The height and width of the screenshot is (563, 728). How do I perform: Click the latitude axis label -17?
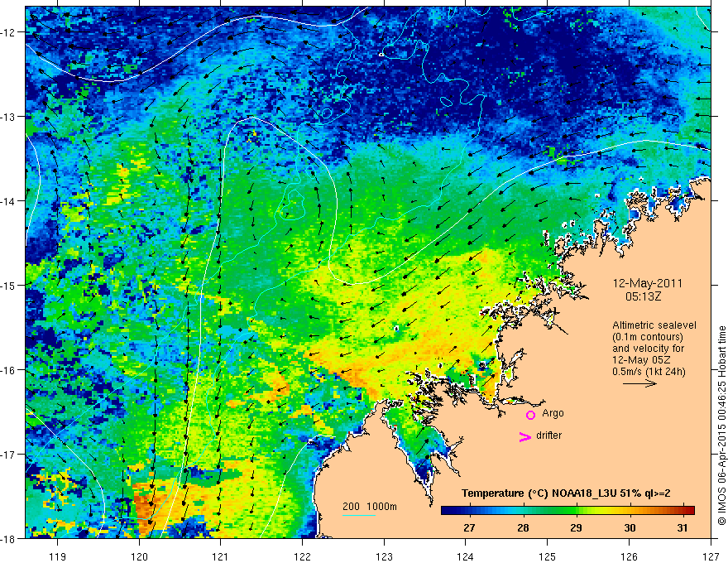click(9, 455)
